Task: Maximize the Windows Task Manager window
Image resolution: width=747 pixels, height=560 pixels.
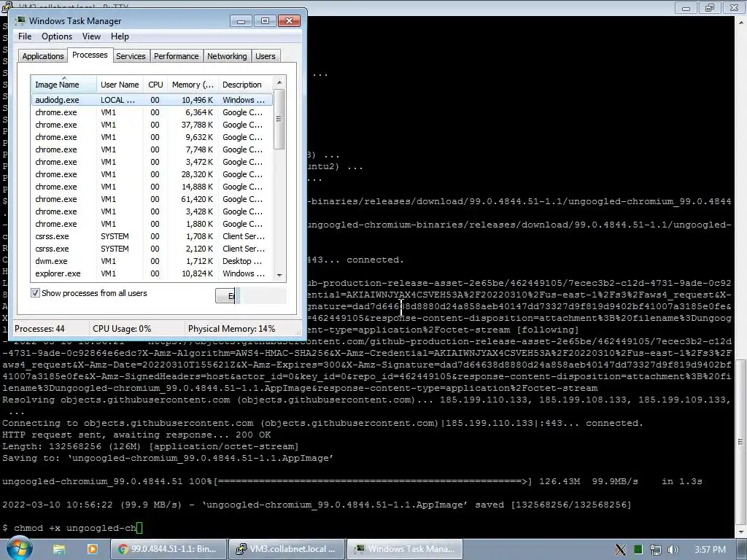Action: [265, 21]
